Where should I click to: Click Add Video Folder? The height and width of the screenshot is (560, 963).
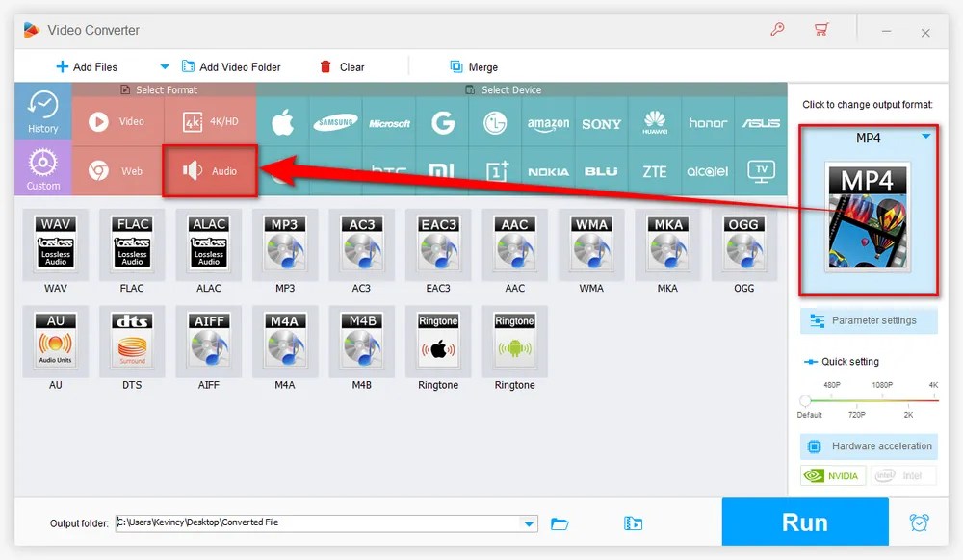(x=231, y=66)
